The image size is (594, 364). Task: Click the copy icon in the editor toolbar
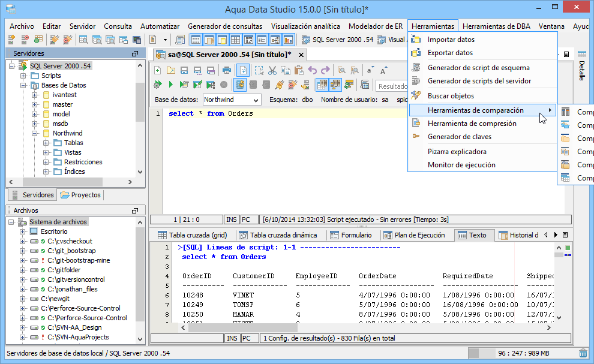coord(286,70)
